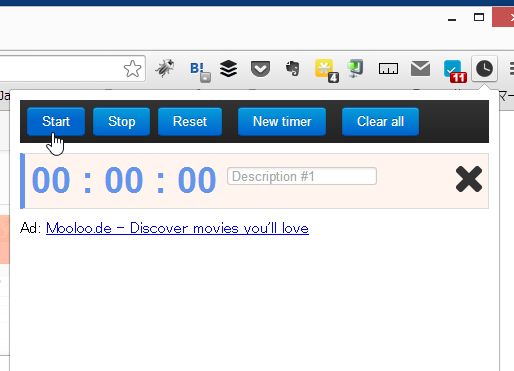The image size is (514, 371).
Task: Start the timer
Action: 56,122
